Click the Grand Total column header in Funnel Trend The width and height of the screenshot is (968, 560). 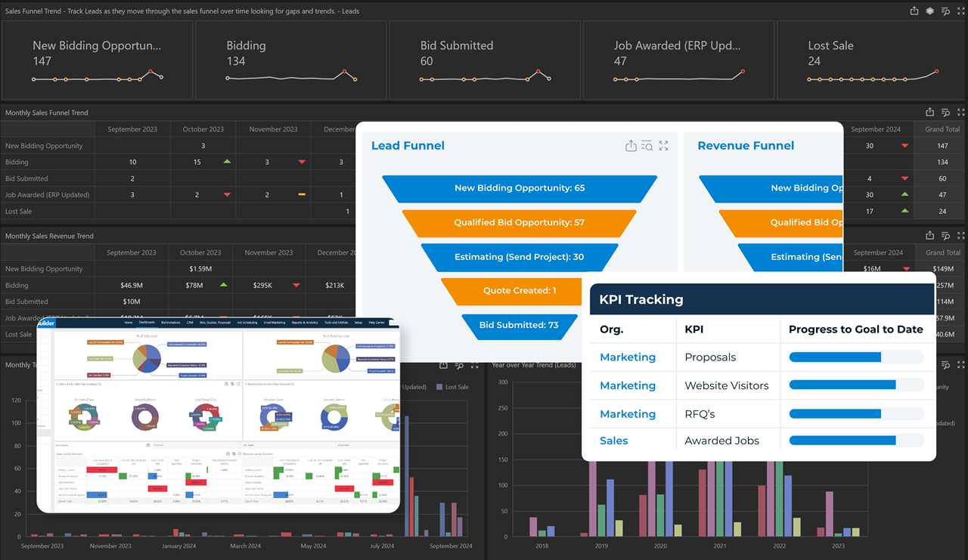(x=942, y=129)
